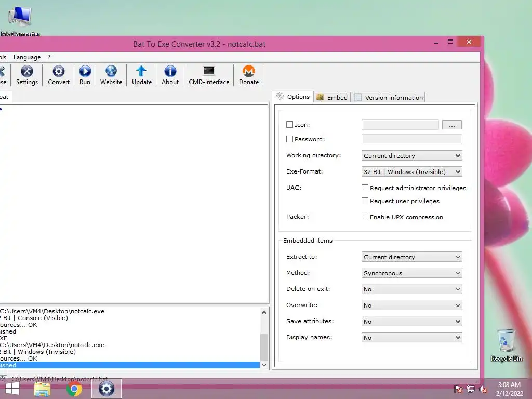Open the Exe-Format dropdown

pos(411,171)
